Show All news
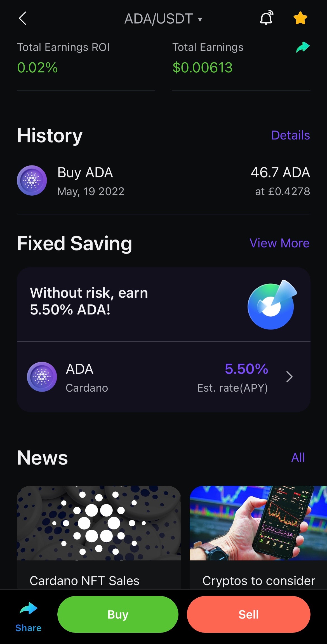The height and width of the screenshot is (644, 327). click(298, 458)
